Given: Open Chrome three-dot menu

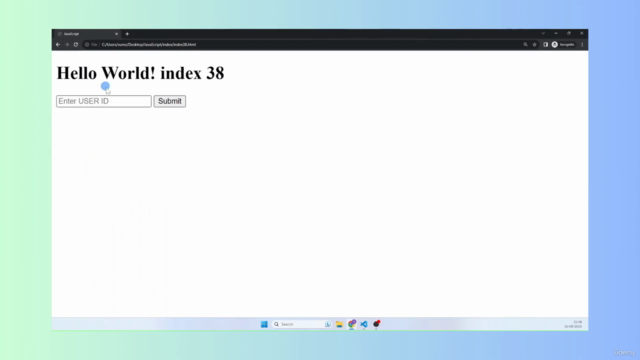Looking at the screenshot, I should [582, 44].
